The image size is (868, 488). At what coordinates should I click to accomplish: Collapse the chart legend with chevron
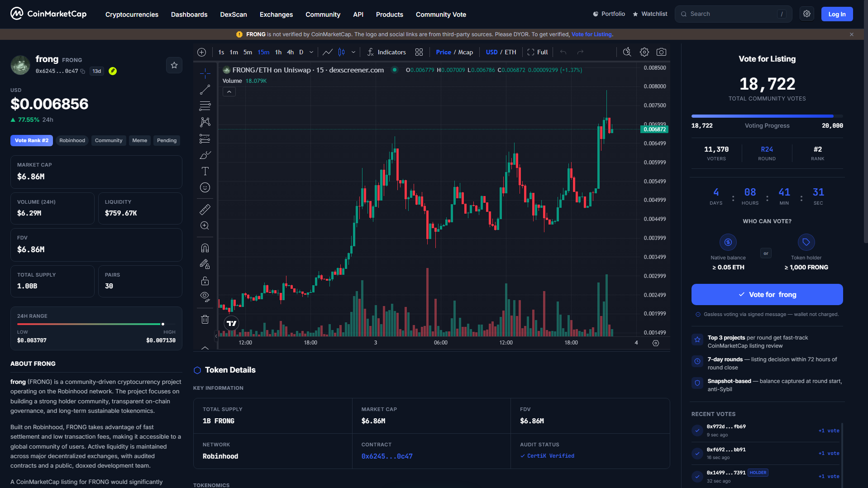pyautogui.click(x=229, y=92)
